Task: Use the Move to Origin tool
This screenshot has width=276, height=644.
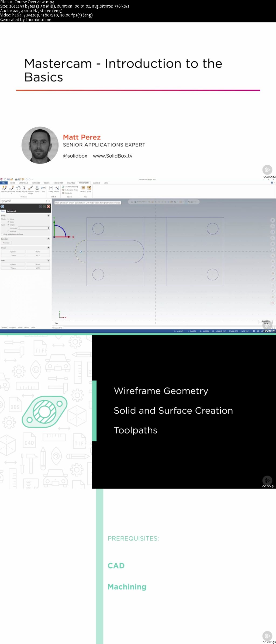Action: [31, 190]
